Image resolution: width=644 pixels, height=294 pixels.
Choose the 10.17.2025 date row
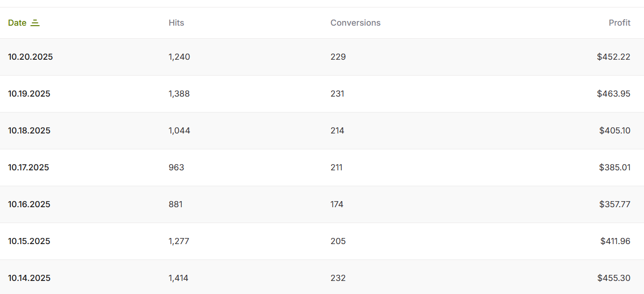[x=28, y=168]
